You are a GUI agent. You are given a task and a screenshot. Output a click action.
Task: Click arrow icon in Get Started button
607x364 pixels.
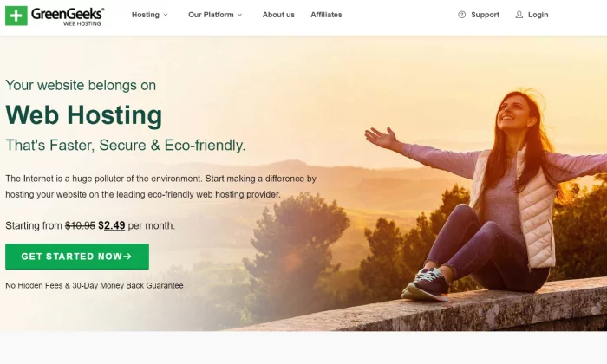(x=127, y=256)
